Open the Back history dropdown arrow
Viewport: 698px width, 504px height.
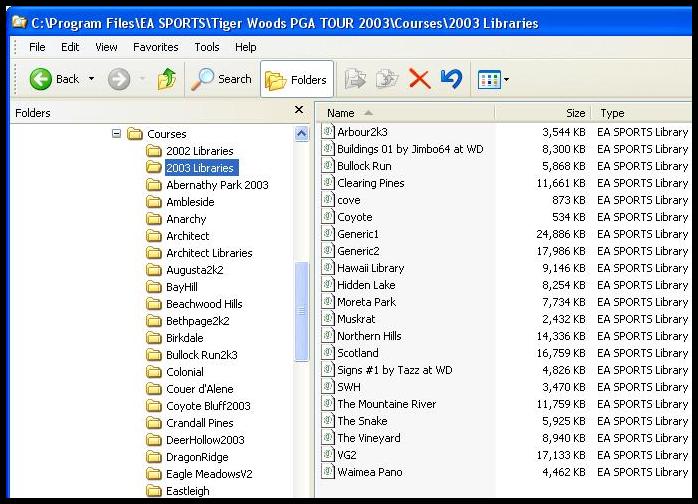(91, 79)
